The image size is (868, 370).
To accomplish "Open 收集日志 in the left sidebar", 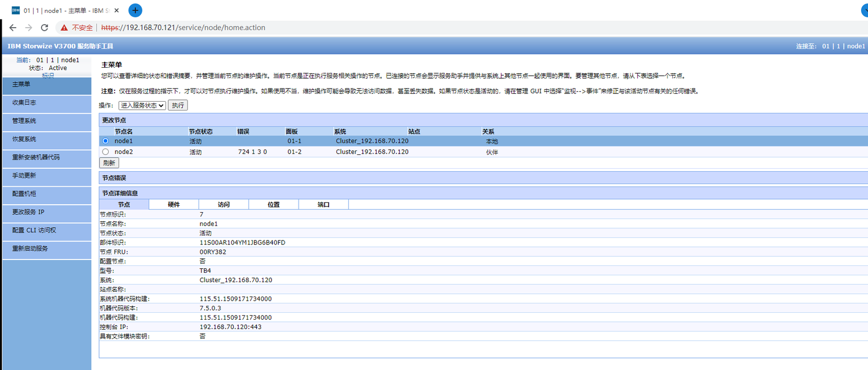I will pyautogui.click(x=46, y=103).
